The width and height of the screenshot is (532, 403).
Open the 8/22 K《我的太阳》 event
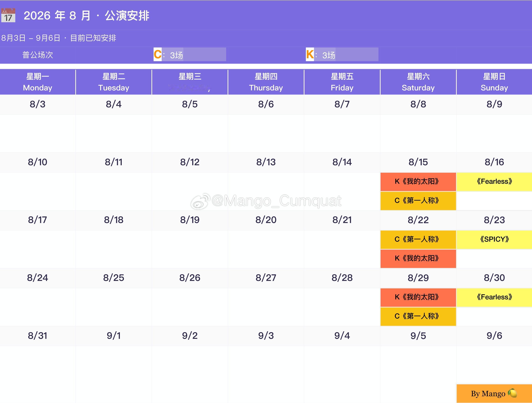pyautogui.click(x=418, y=259)
